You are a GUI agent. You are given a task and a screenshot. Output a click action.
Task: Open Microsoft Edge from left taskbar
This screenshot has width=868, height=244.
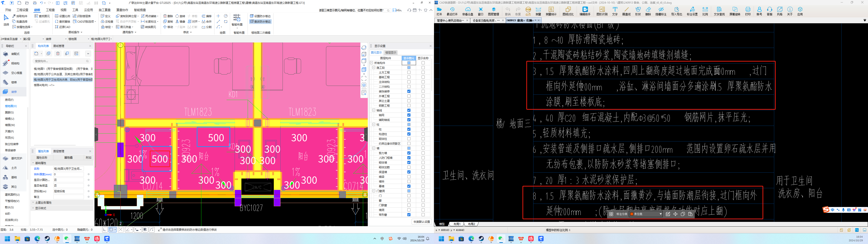[x=37, y=239]
